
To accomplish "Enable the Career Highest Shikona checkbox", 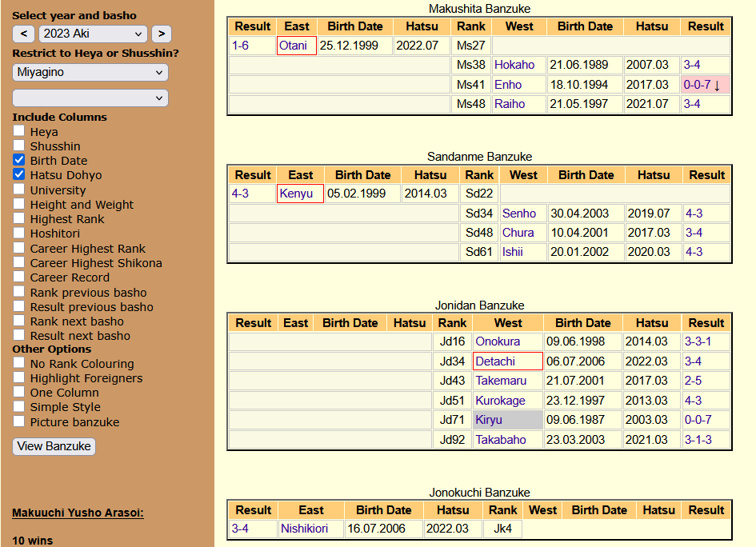I will (19, 262).
